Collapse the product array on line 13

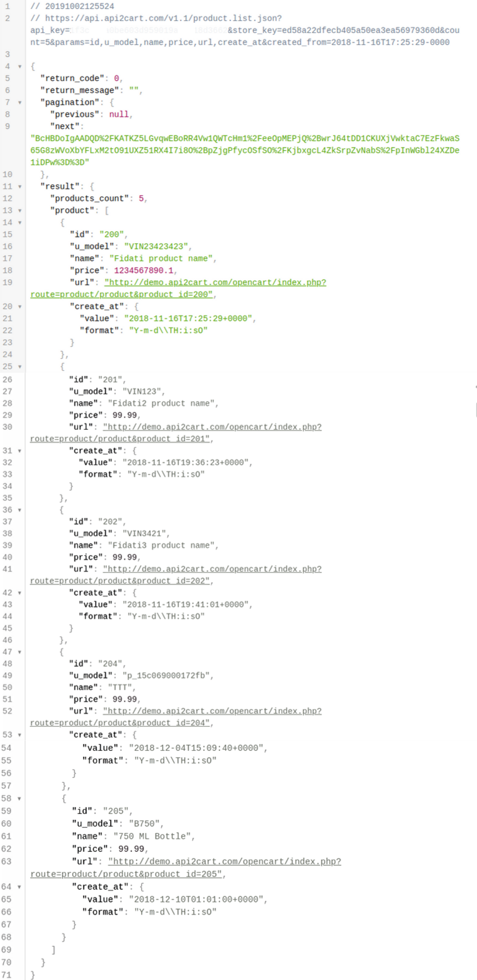pos(20,211)
